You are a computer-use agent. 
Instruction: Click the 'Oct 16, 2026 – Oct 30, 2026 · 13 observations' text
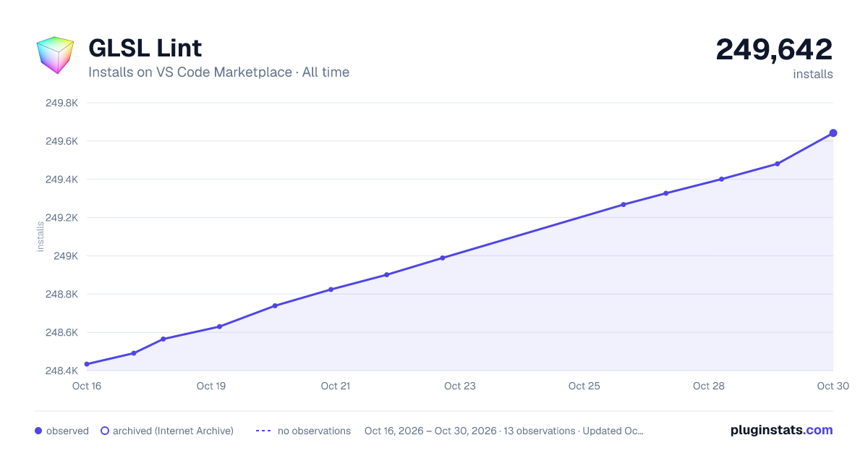(x=470, y=431)
